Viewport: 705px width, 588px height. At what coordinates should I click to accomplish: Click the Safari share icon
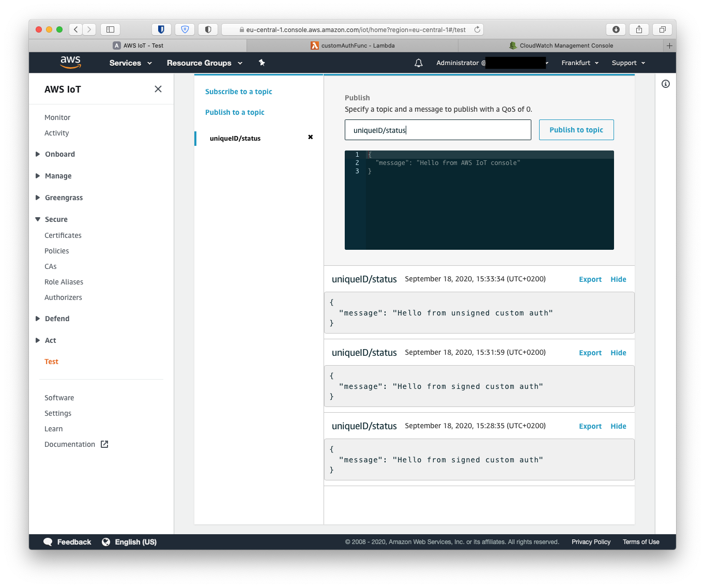pyautogui.click(x=639, y=29)
